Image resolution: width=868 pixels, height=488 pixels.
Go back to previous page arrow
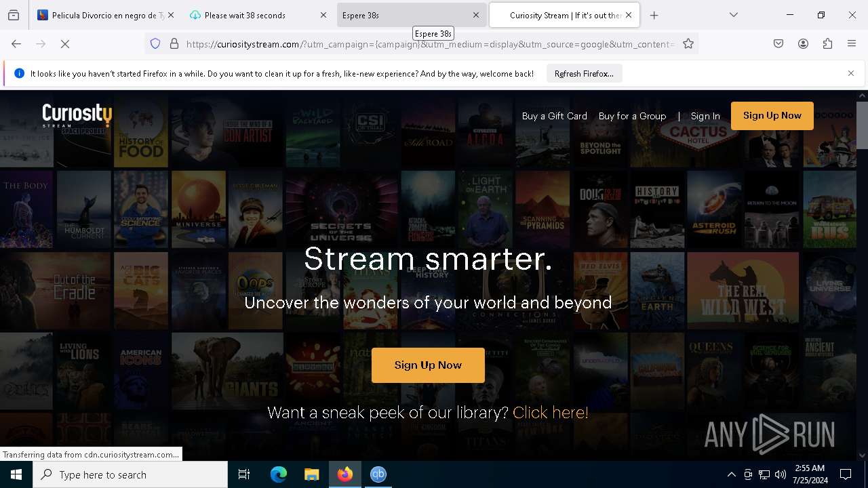[16, 44]
